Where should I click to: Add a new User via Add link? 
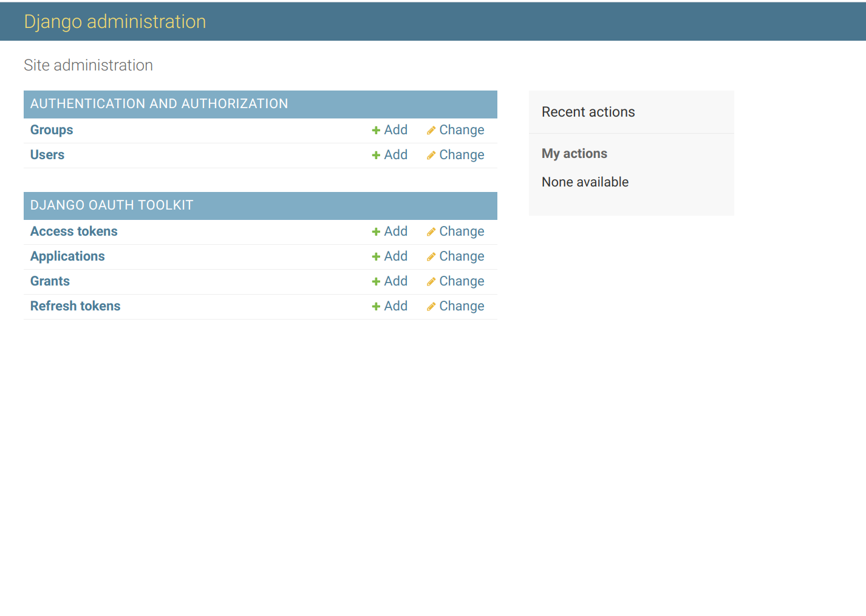395,155
